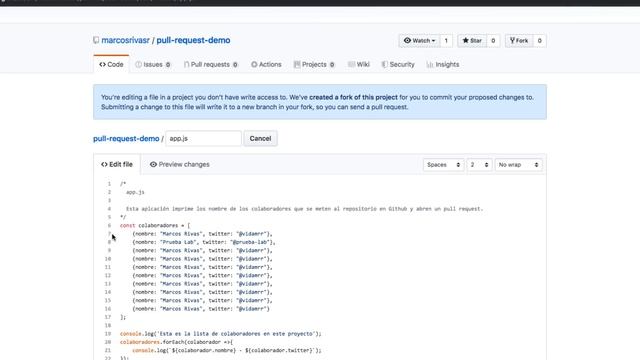Click the star icon in the Star button

click(x=465, y=40)
